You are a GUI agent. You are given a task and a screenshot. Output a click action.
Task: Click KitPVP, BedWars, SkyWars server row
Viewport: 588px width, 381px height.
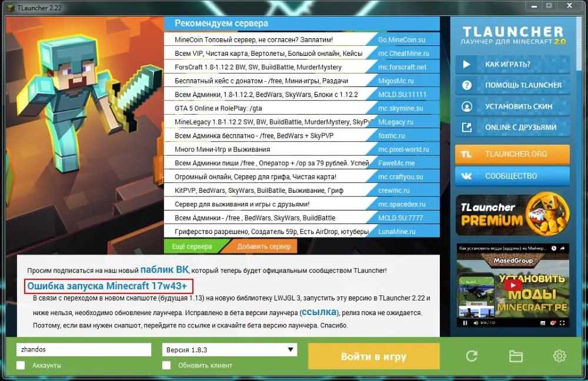point(302,190)
